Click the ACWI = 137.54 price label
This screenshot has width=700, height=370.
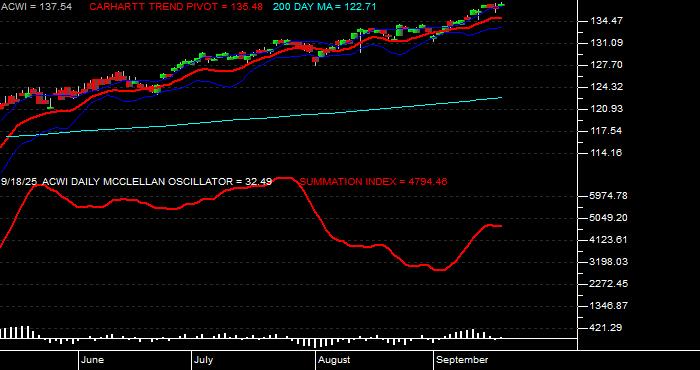[x=37, y=7]
